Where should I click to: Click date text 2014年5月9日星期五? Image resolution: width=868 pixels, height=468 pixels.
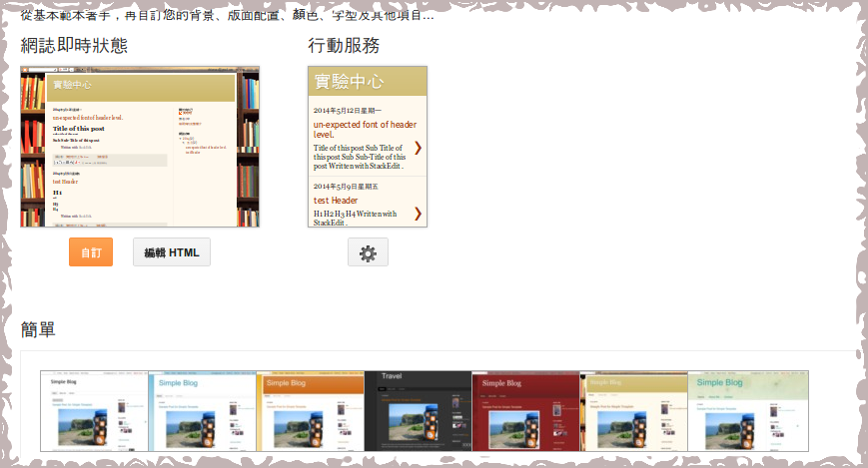346,187
